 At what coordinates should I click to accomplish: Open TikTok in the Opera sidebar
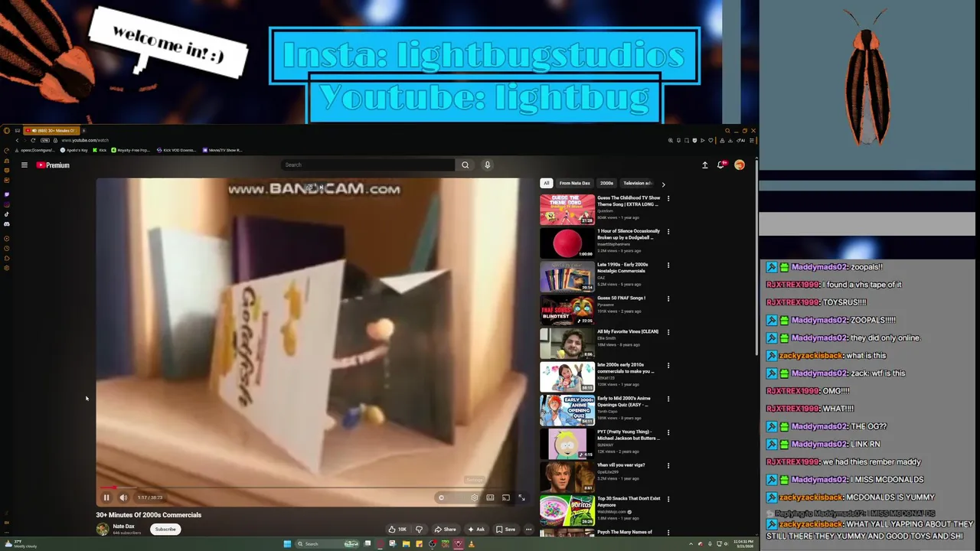point(7,214)
